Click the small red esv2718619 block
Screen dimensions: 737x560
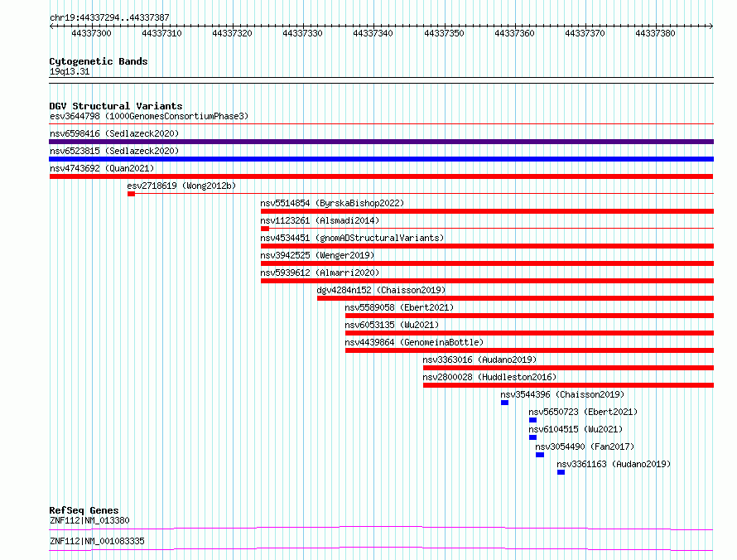(x=131, y=194)
